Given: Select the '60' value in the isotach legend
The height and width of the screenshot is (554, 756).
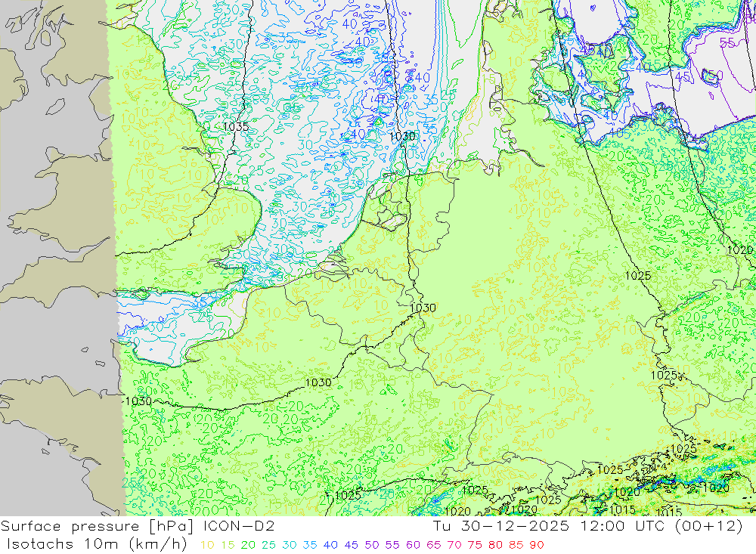Looking at the screenshot, I should point(414,546).
